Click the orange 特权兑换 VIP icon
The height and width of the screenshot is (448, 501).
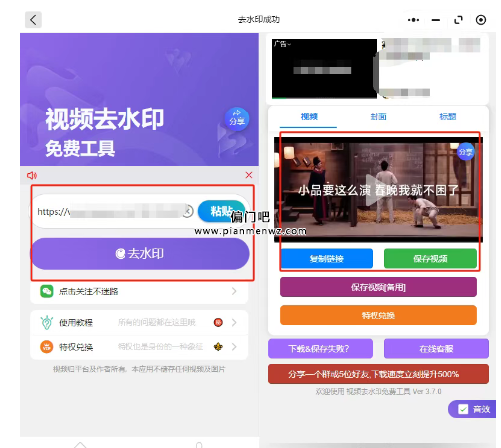pyautogui.click(x=47, y=347)
